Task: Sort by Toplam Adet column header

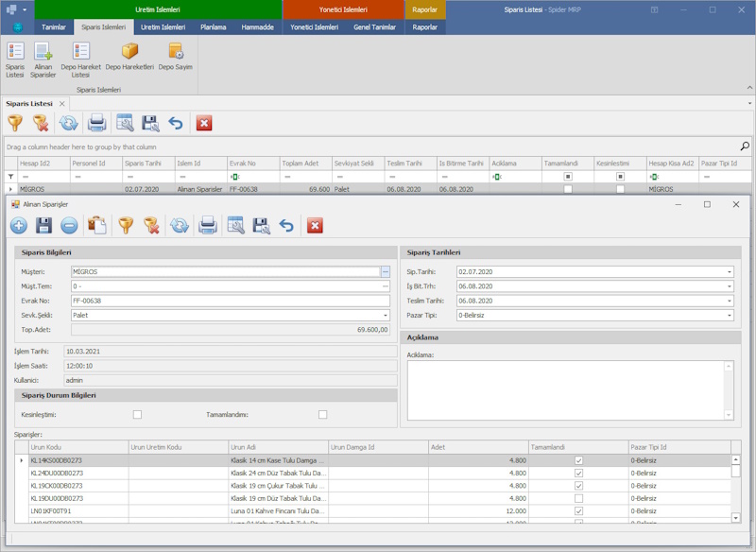Action: (305, 164)
